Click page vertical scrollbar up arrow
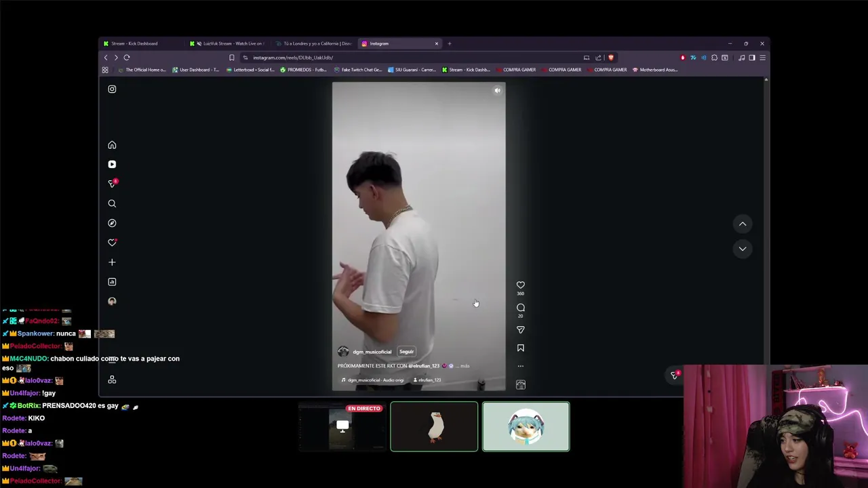This screenshot has width=868, height=488. (x=766, y=80)
